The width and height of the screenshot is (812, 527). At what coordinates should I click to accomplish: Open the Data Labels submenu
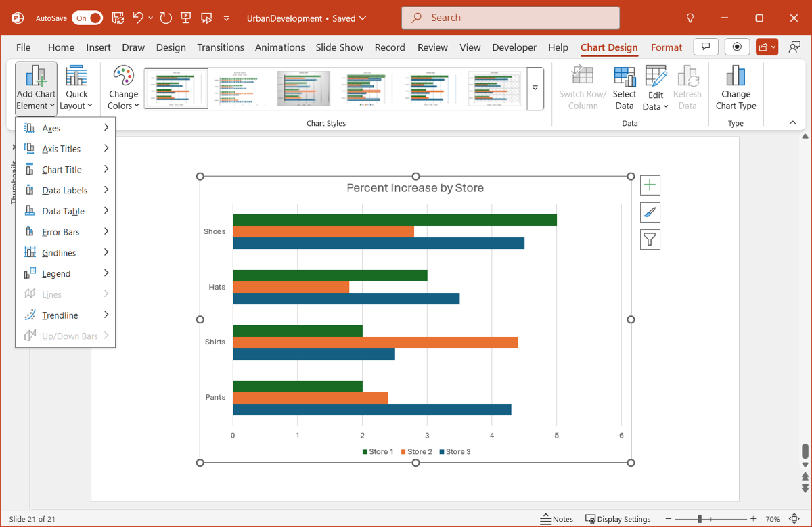[66, 191]
